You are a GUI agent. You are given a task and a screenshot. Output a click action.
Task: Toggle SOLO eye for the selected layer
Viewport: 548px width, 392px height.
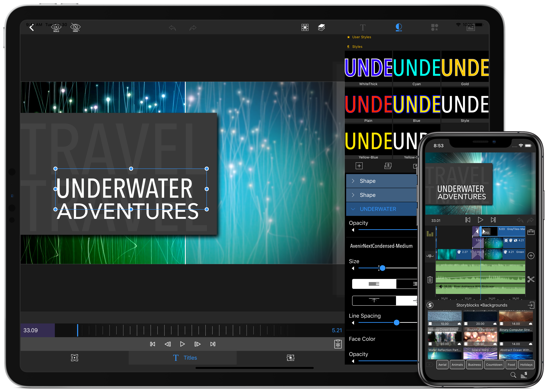pos(56,28)
